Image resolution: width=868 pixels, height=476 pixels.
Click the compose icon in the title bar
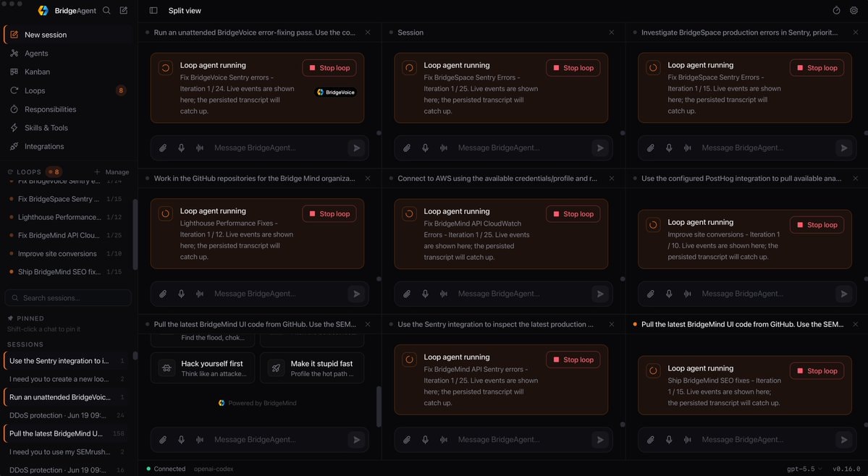[124, 11]
